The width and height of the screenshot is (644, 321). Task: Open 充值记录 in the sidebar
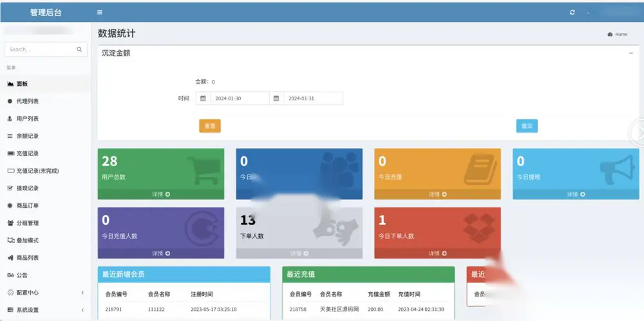pos(45,153)
